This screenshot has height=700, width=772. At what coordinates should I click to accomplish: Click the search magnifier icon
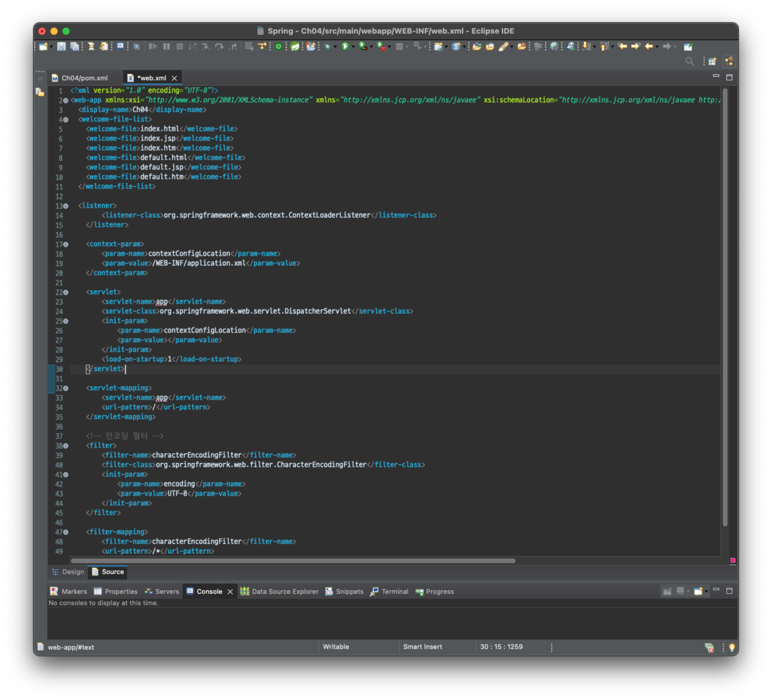689,61
